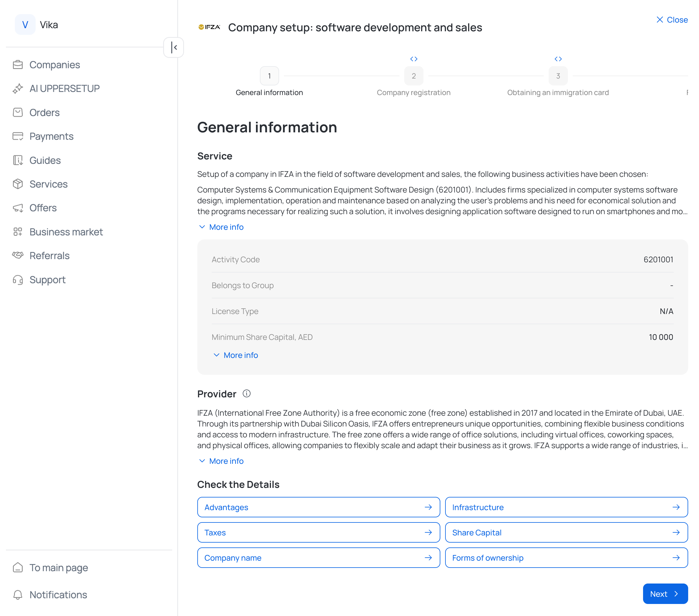Open Companies in the sidebar menu
The height and width of the screenshot is (616, 699).
pos(55,65)
